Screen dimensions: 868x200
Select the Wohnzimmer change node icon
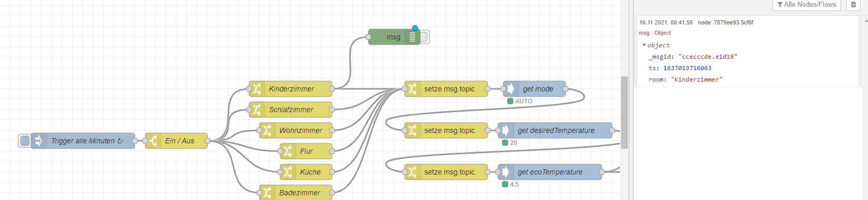[x=267, y=130]
